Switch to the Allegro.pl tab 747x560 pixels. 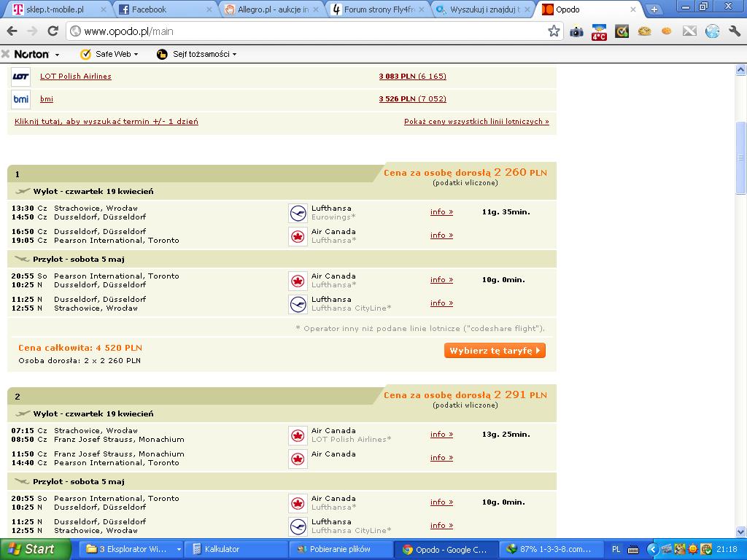click(271, 9)
